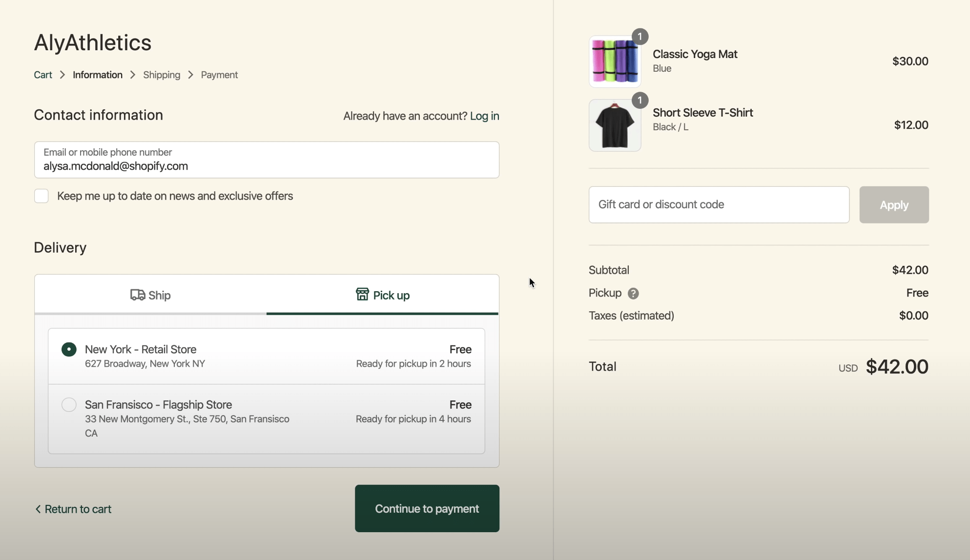Click the Apply discount code button
The width and height of the screenshot is (970, 560).
coord(895,205)
